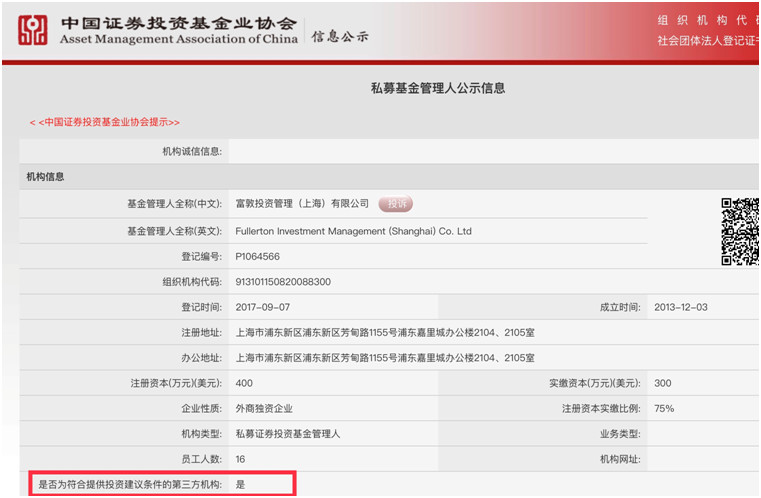The image size is (761, 498).
Task: Click the QR code image
Action: pos(740,232)
